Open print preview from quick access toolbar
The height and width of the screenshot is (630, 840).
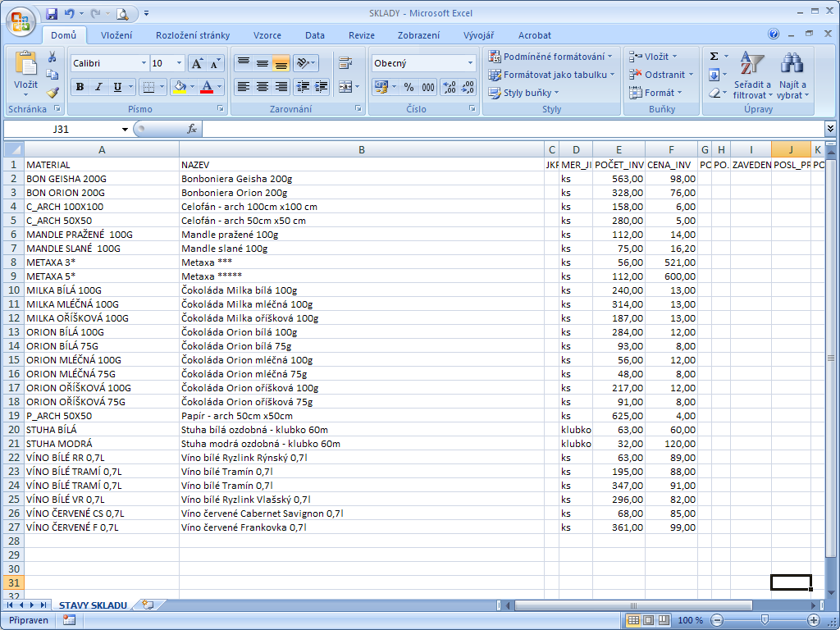(x=122, y=14)
